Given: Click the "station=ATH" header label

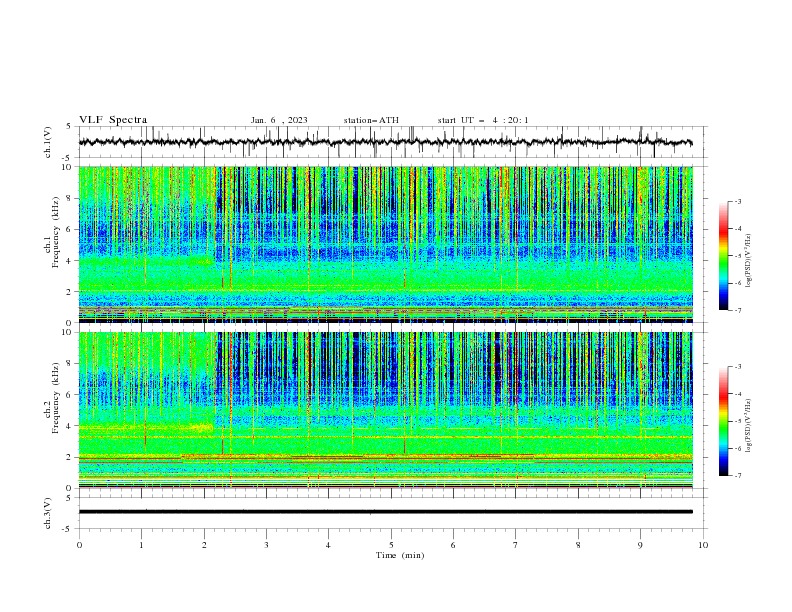Looking at the screenshot, I should (371, 120).
